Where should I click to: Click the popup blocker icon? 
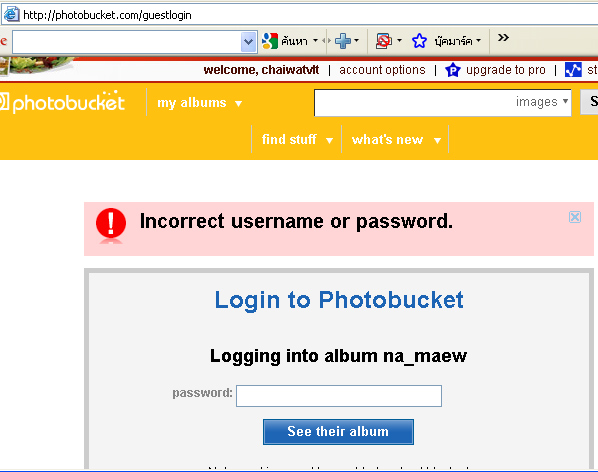(384, 41)
